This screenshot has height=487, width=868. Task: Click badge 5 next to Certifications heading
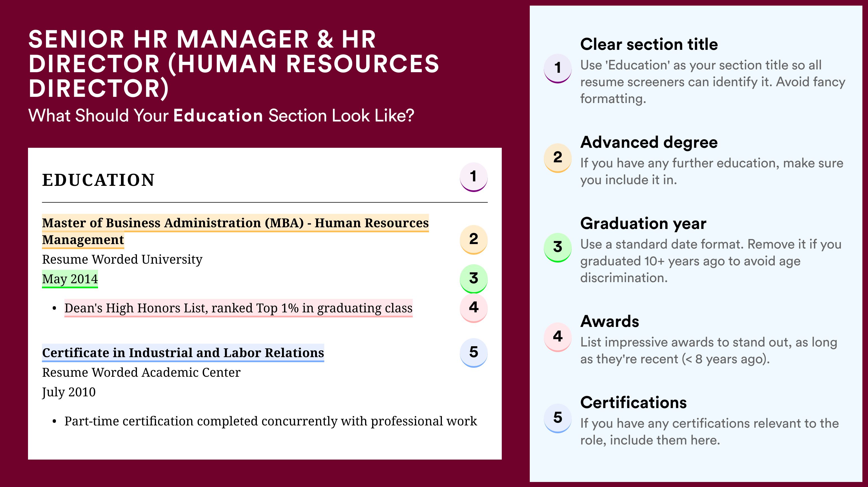(x=558, y=418)
